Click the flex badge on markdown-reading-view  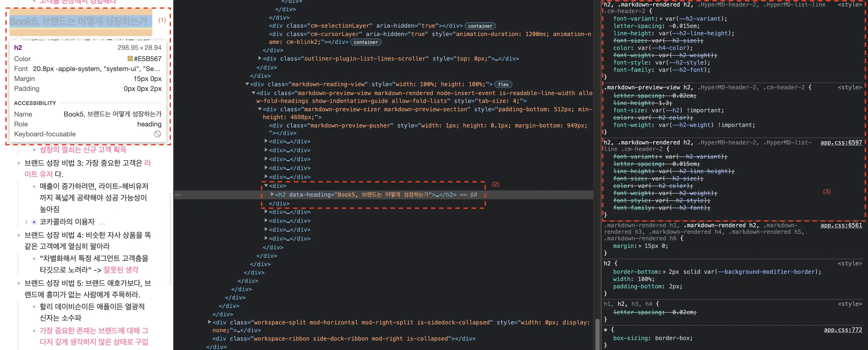[x=503, y=84]
